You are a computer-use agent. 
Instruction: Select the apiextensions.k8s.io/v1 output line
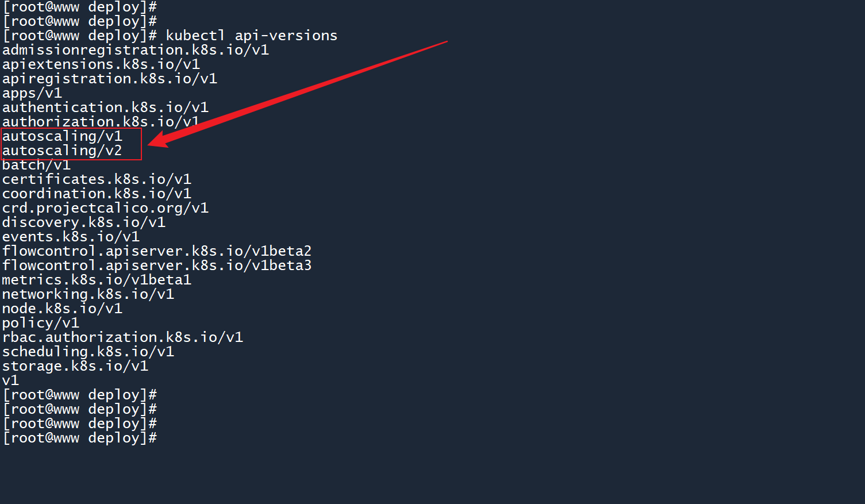tap(101, 64)
